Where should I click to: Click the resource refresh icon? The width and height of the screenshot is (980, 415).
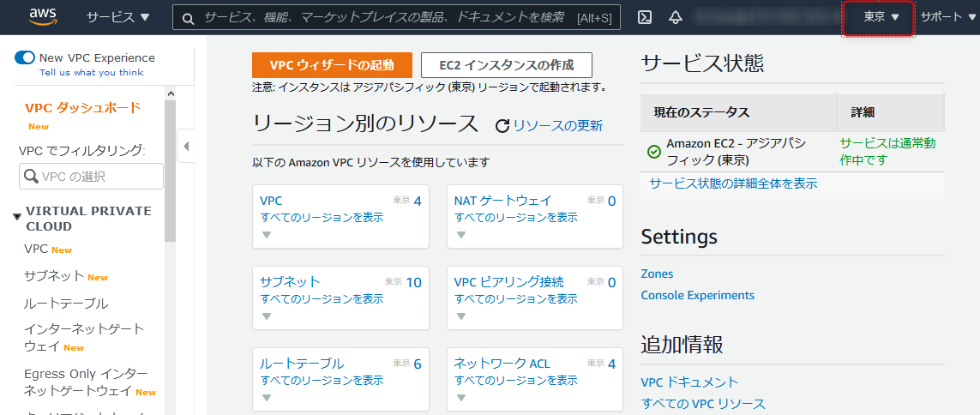(x=502, y=126)
